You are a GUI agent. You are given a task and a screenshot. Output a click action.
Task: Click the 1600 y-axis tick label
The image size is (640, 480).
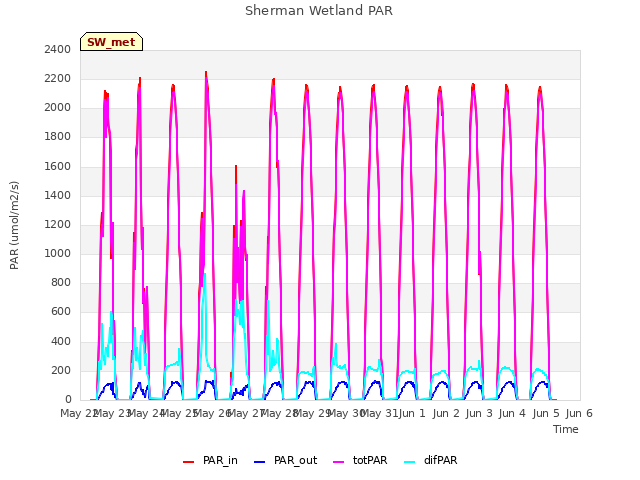click(x=58, y=166)
